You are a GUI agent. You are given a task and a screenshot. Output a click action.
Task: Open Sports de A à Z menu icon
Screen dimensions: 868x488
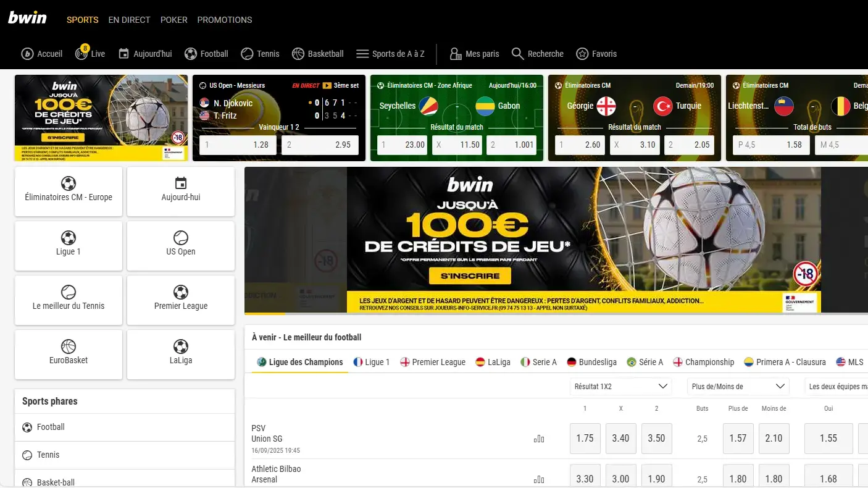[x=362, y=54]
